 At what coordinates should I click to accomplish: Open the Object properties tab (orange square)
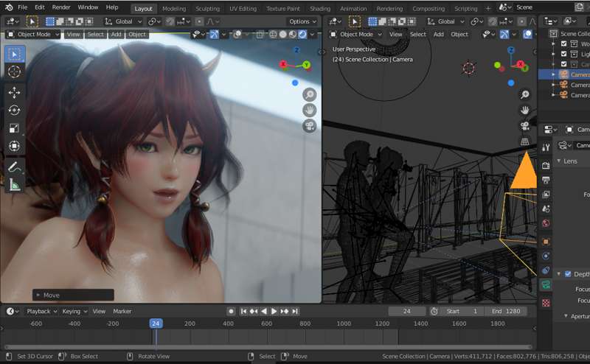pyautogui.click(x=546, y=242)
